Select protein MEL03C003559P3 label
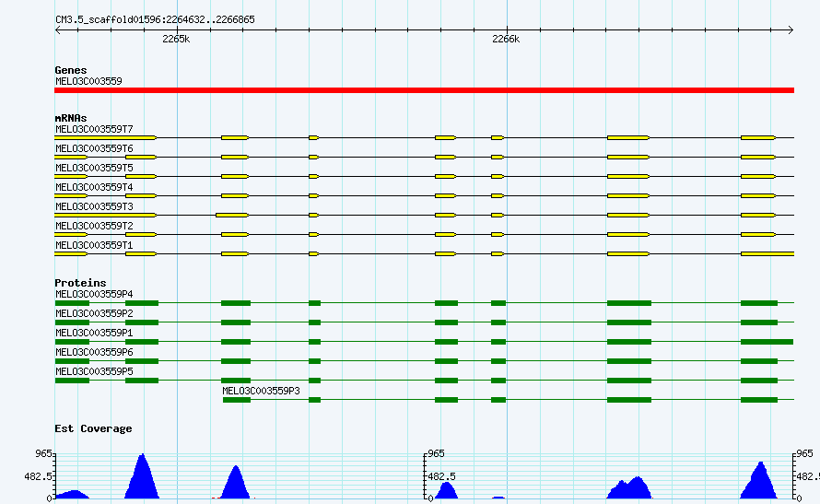 coord(261,391)
